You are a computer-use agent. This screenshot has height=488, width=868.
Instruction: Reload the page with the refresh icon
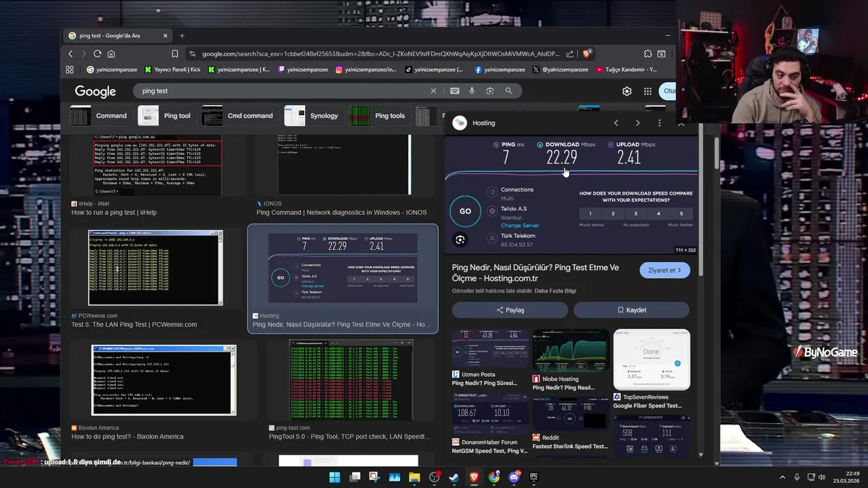[98, 54]
